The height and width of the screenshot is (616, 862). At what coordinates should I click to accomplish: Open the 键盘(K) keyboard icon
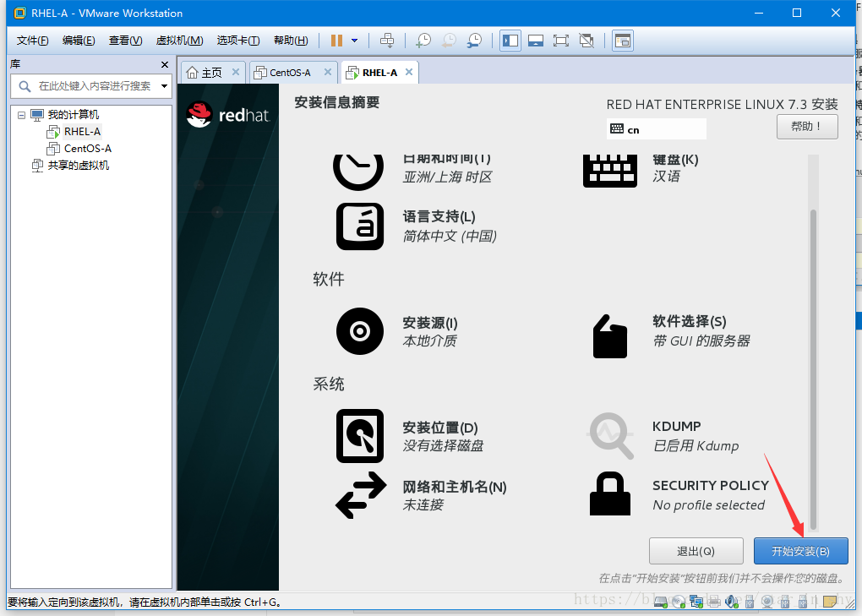point(609,172)
